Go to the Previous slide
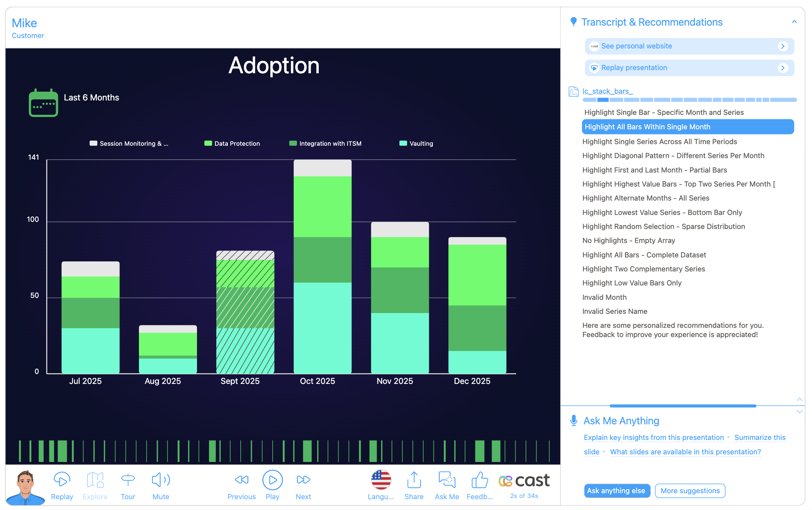 241,480
